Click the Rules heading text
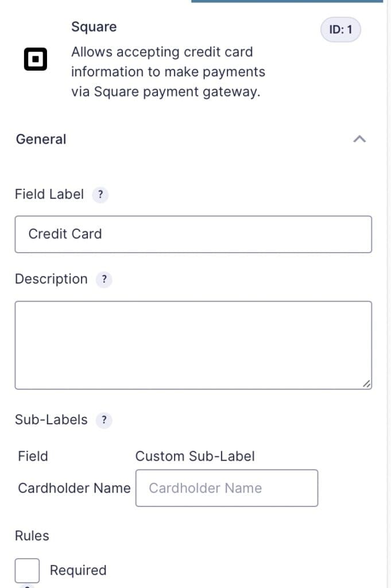This screenshot has width=391, height=588. click(32, 536)
